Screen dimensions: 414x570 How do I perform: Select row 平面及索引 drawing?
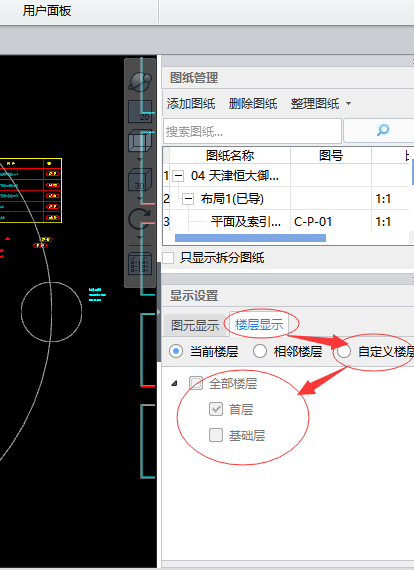pos(246,221)
